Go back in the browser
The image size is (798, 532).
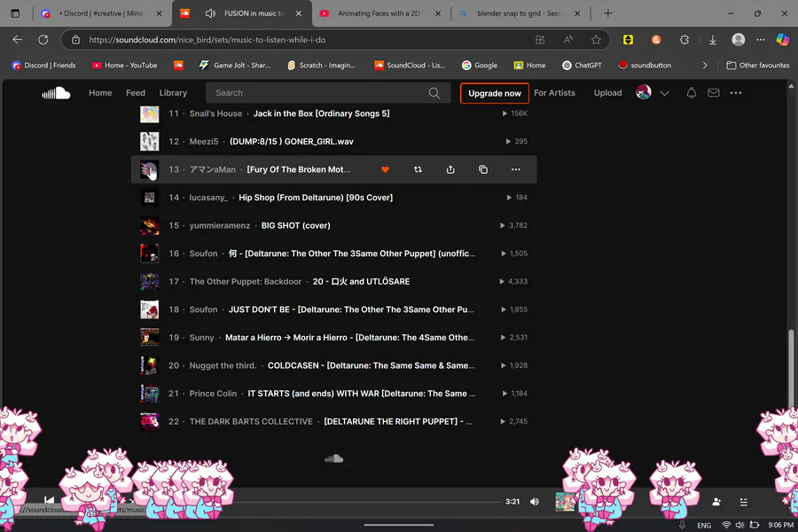18,40
